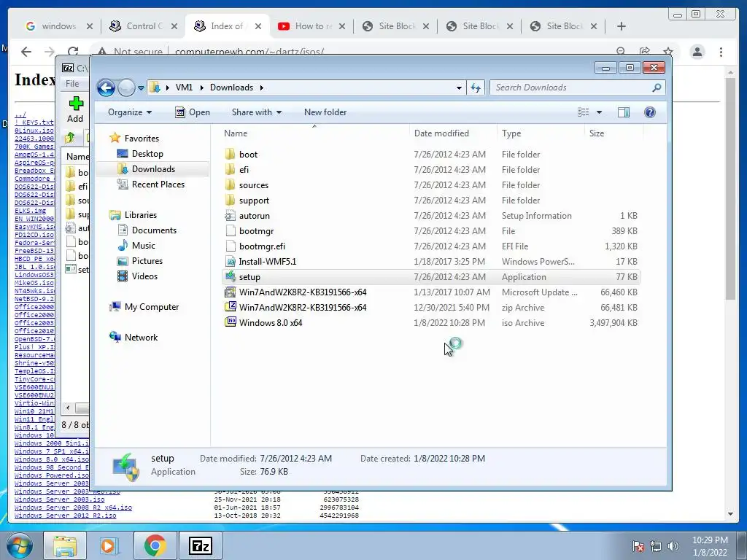Switch to the Control Panel Chrome tab
747x560 pixels.
coord(142,26)
